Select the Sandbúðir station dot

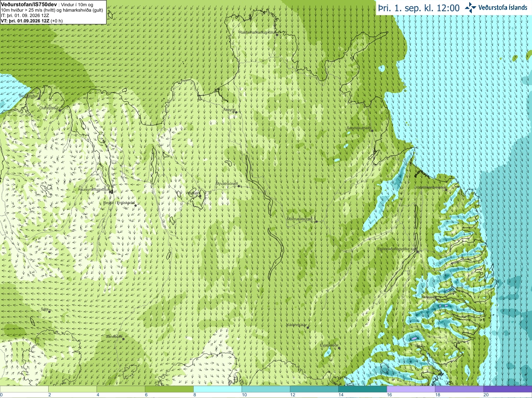pyautogui.click(x=123, y=339)
